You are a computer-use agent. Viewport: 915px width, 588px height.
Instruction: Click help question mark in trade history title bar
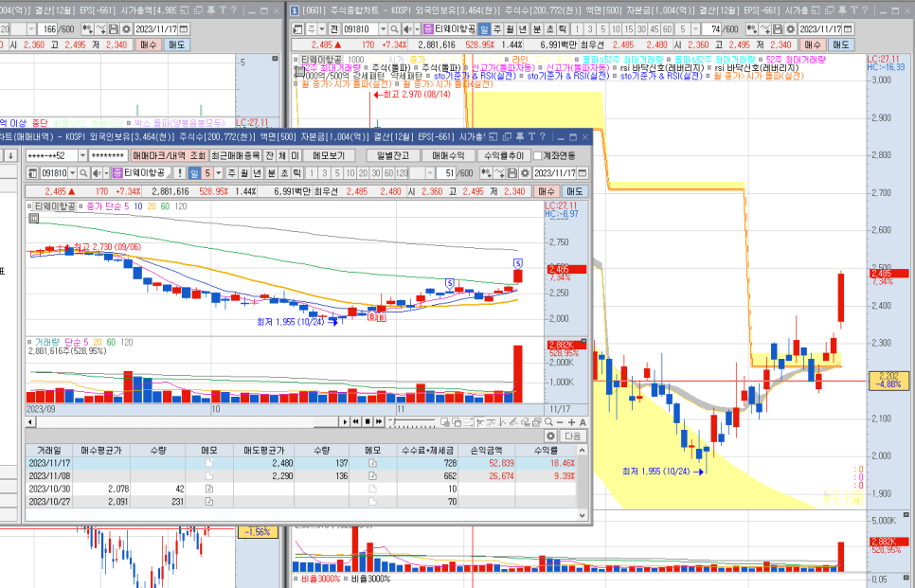point(543,136)
